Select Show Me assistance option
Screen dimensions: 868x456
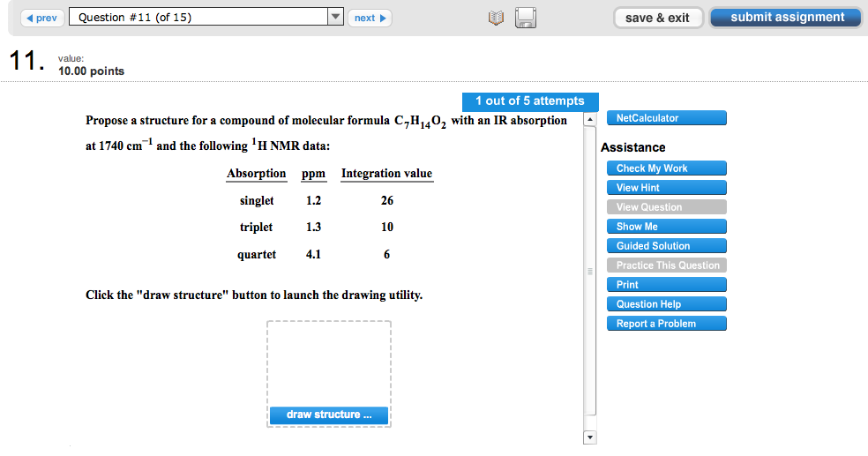coord(666,227)
